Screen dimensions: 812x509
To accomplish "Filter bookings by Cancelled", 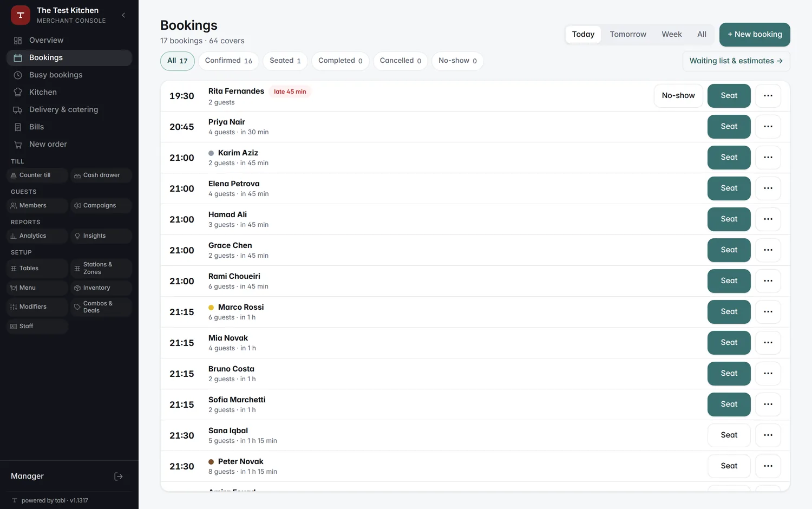I will [x=401, y=61].
